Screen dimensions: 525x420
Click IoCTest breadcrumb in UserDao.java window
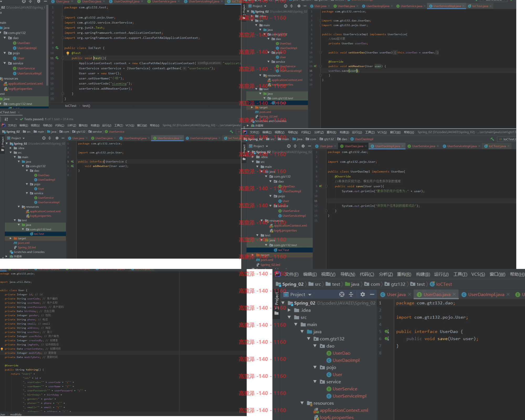441,284
